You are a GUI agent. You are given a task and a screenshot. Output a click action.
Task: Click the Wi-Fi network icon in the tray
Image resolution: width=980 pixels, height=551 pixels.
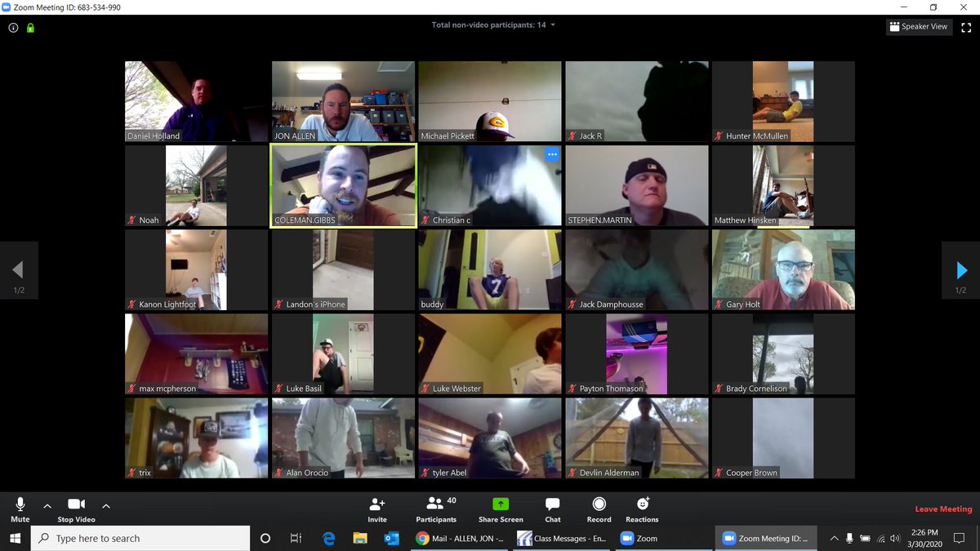pos(880,538)
